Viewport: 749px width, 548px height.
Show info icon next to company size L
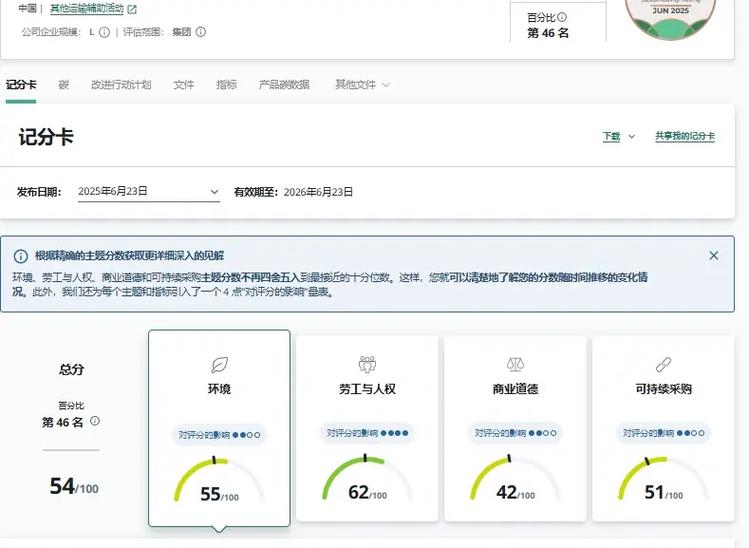(104, 32)
